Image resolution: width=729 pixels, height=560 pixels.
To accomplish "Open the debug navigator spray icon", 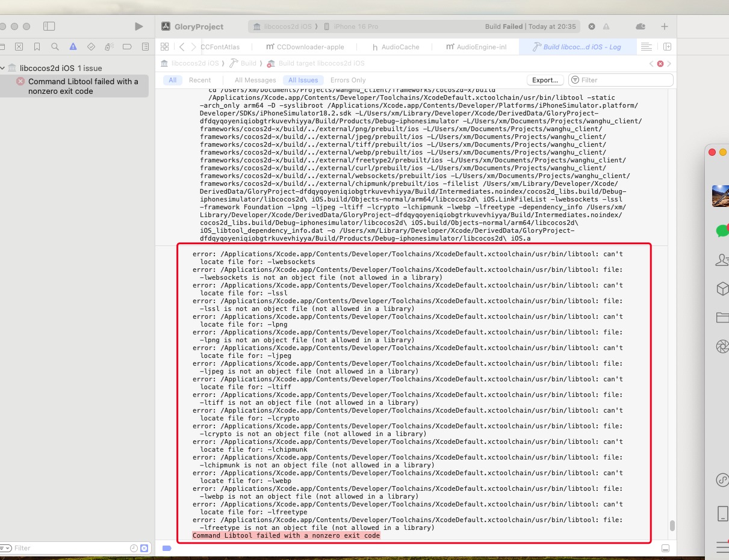I will click(109, 46).
